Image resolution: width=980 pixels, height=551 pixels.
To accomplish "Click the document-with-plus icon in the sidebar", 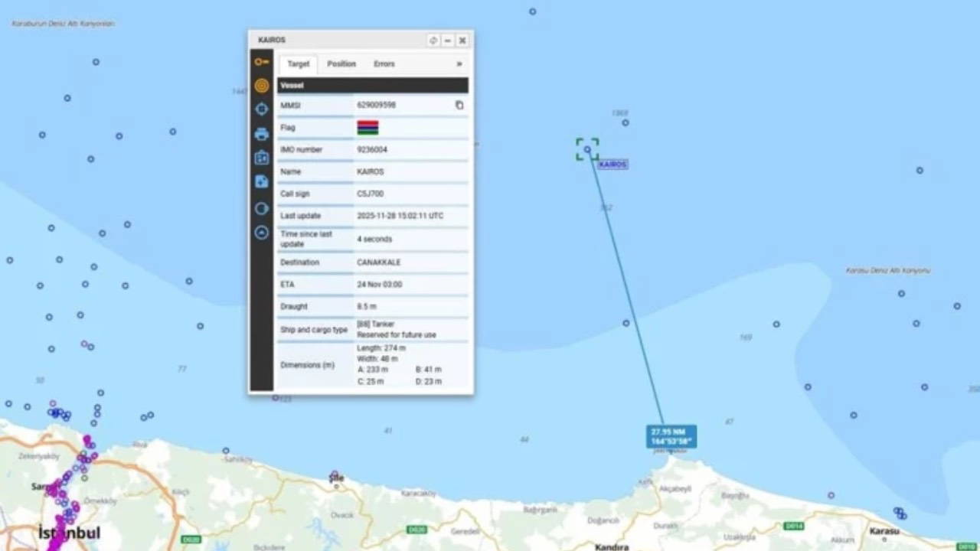I will [261, 181].
